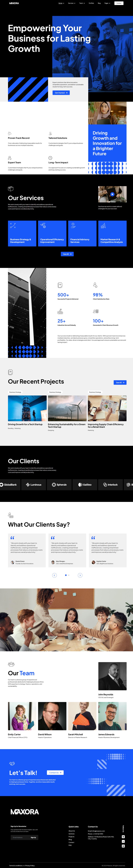133x868 pixels.
Task: Select the first testimonial pagination dot
Action: coord(66,575)
